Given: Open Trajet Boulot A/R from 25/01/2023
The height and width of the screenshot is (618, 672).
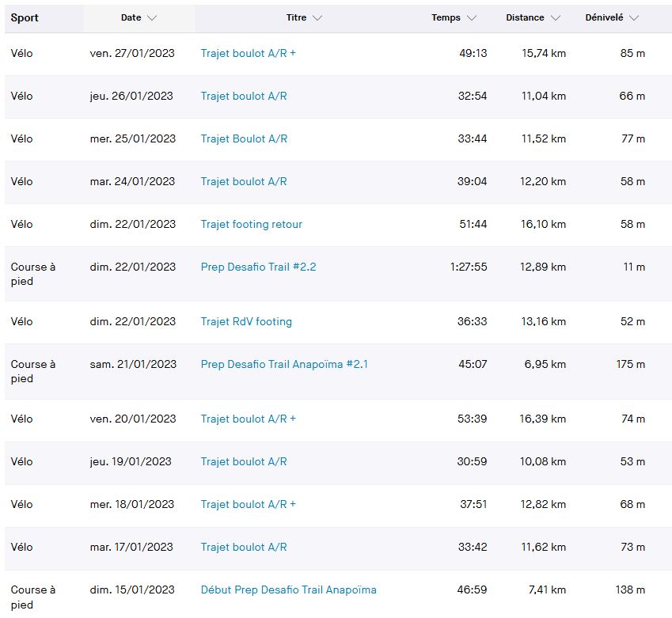Looking at the screenshot, I should point(244,138).
